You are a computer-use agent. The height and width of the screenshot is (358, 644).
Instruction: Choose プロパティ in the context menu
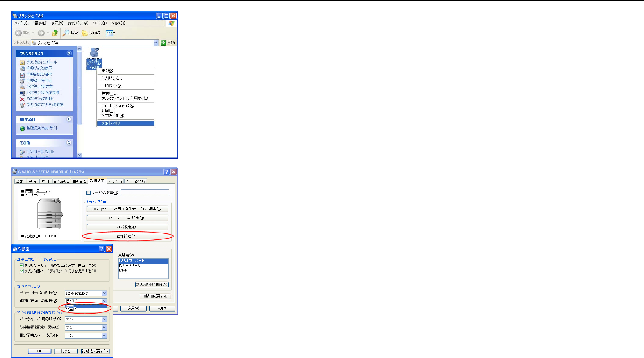126,123
